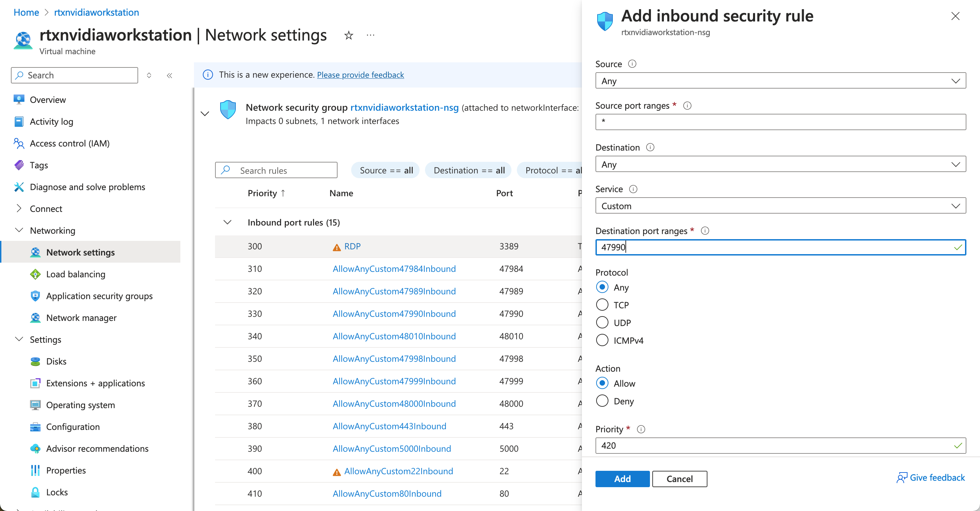Open Disks in sidebar menu
The width and height of the screenshot is (980, 511).
pyautogui.click(x=56, y=361)
